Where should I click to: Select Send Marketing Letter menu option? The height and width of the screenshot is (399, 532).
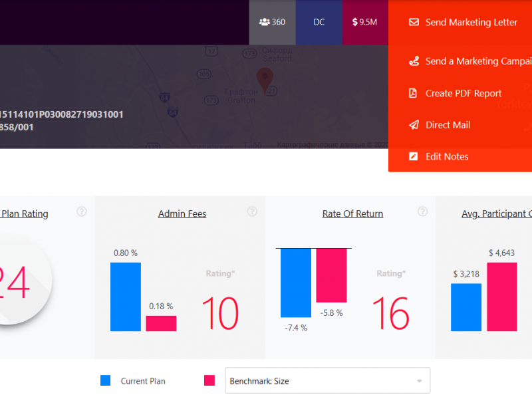pos(471,22)
